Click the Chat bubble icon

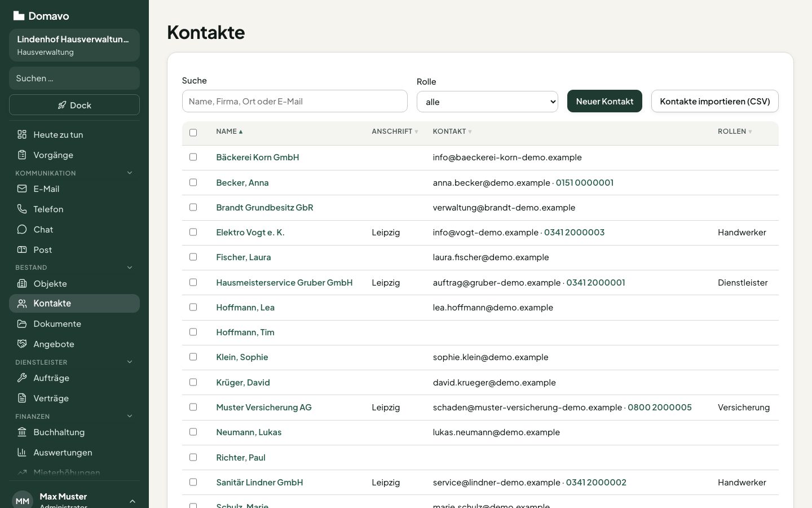[x=22, y=229]
